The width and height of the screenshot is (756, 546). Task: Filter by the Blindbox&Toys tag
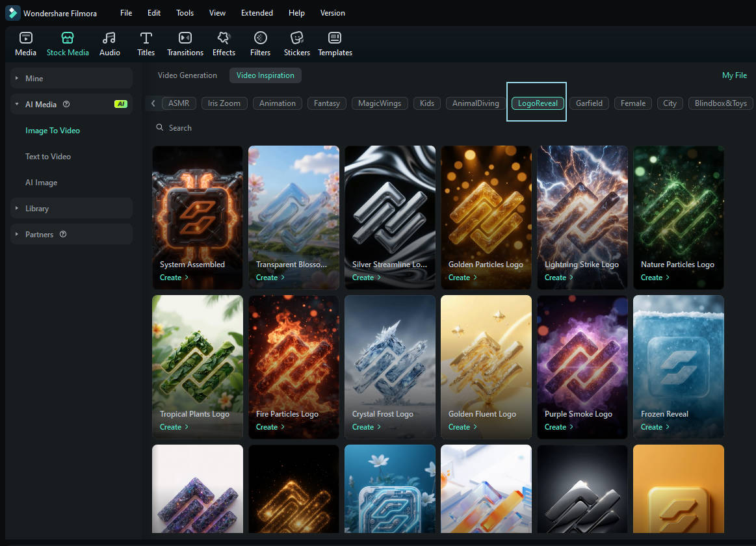[x=721, y=103]
